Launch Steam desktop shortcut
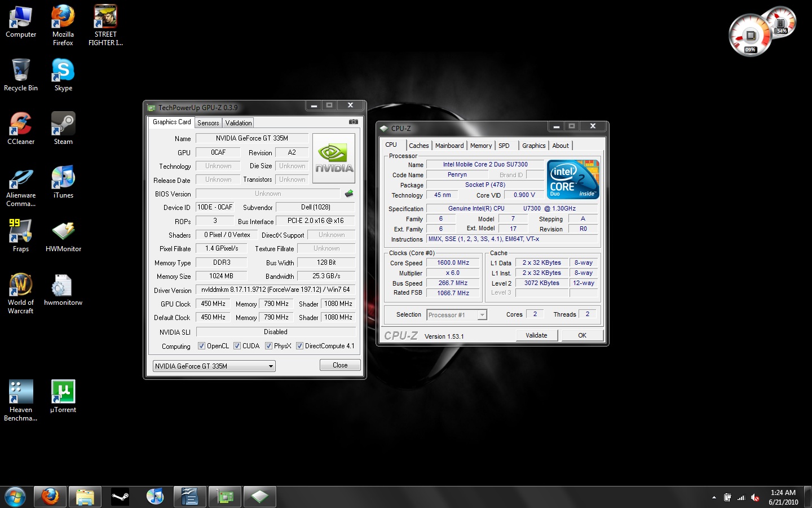 click(63, 129)
